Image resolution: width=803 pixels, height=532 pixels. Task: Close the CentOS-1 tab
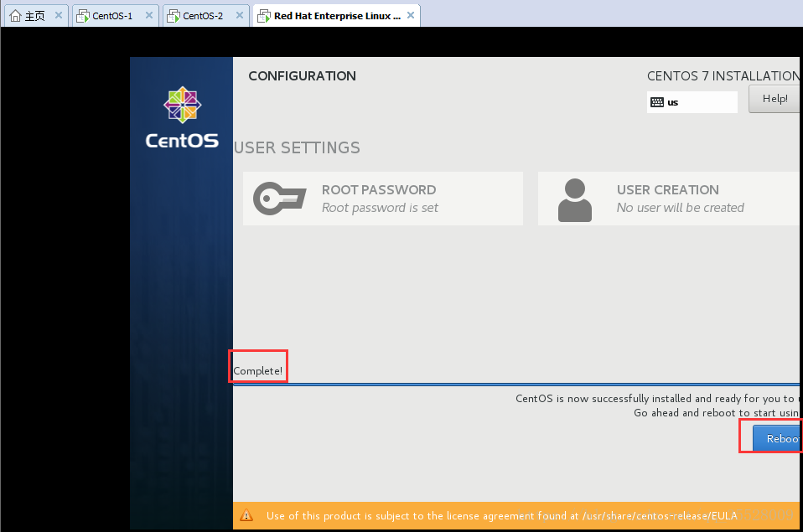click(x=149, y=15)
